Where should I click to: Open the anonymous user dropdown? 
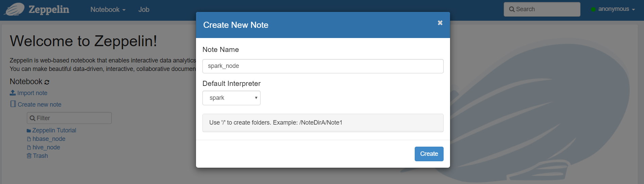click(x=613, y=9)
